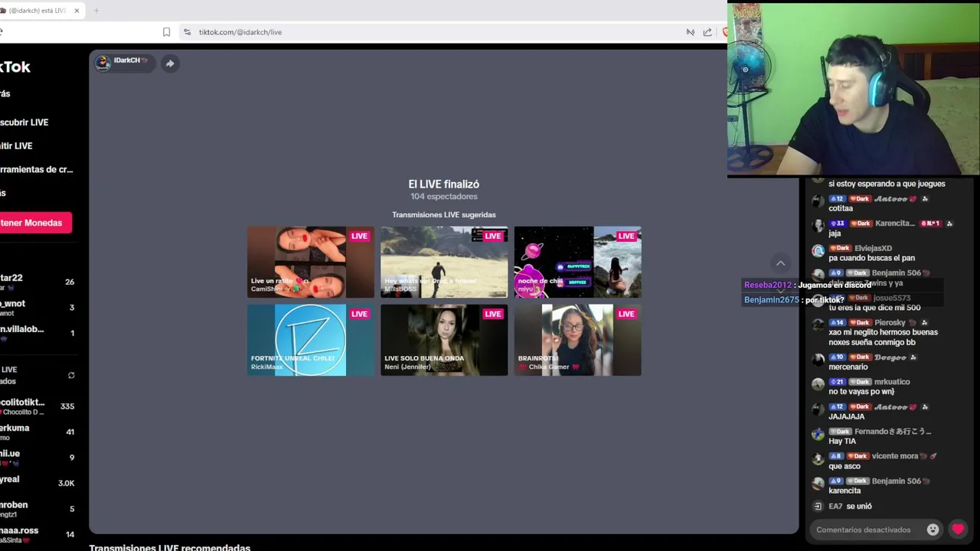Open BRAINROTS live by Chika Gamer
Viewport: 980px width, 551px height.
pos(577,340)
